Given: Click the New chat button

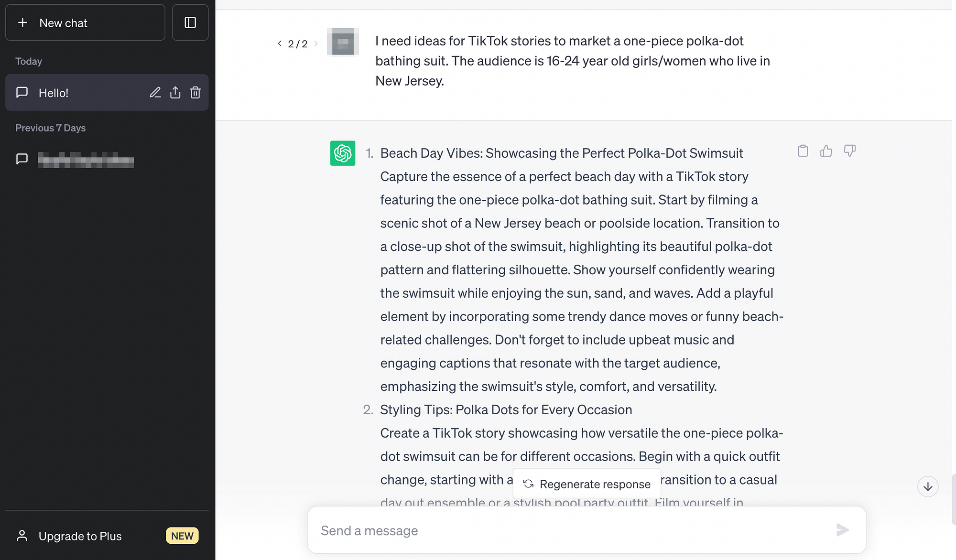Looking at the screenshot, I should point(85,23).
